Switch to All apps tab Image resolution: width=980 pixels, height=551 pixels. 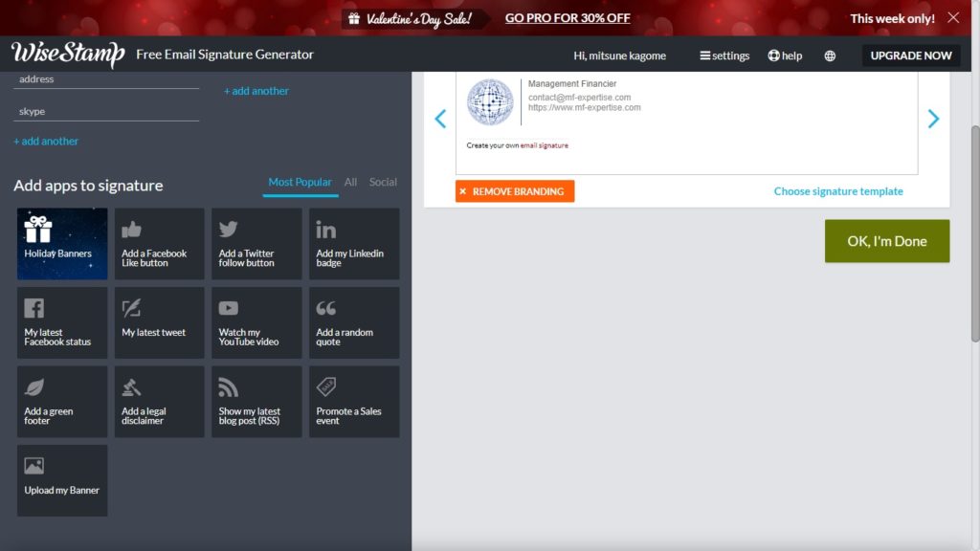(350, 182)
